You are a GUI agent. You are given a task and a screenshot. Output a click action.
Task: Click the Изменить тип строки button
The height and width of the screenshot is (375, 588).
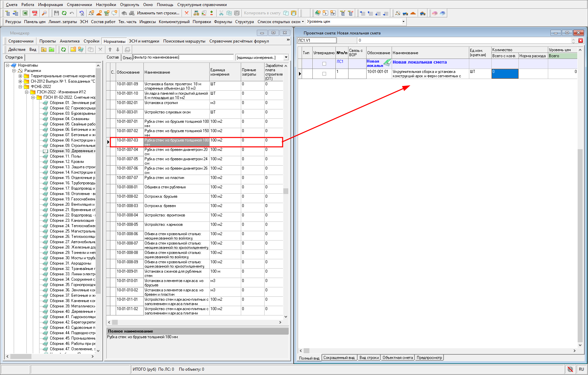point(158,13)
